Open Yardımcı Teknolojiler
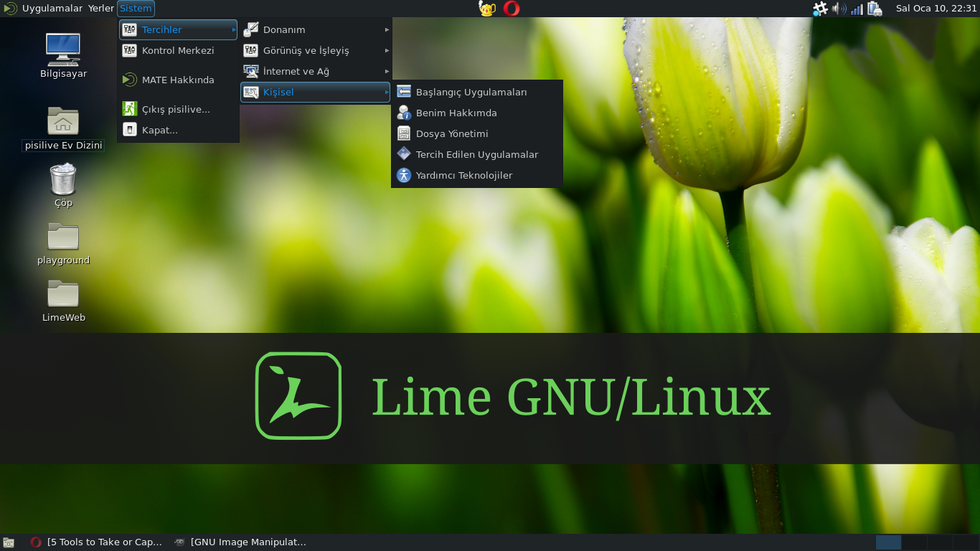This screenshot has width=980, height=551. [477, 175]
